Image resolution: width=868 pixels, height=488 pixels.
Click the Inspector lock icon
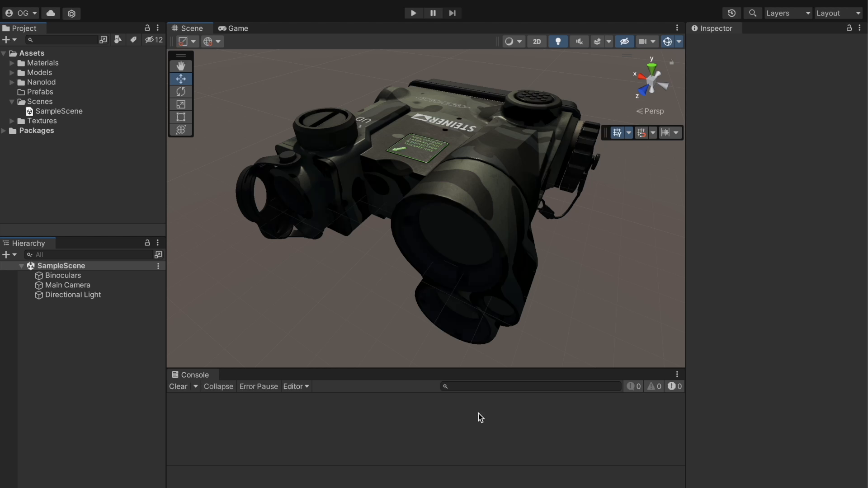coord(849,28)
